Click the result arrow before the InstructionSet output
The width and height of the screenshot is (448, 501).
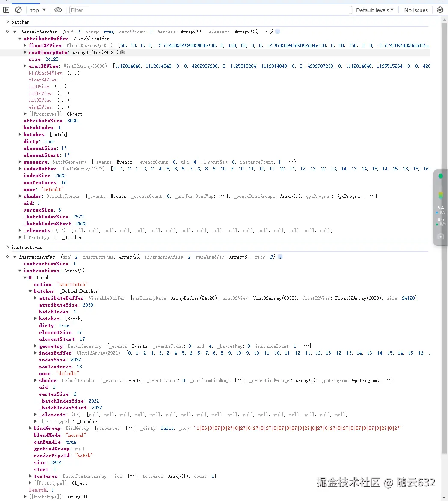(x=7, y=256)
